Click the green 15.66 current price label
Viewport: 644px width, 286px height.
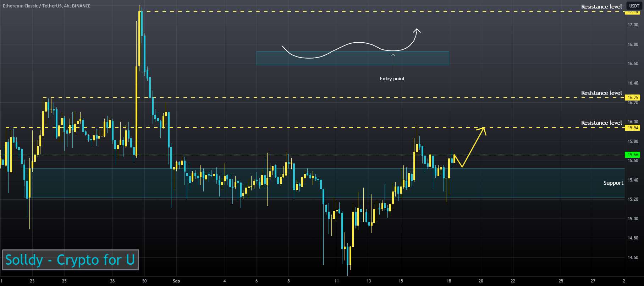(x=633, y=155)
